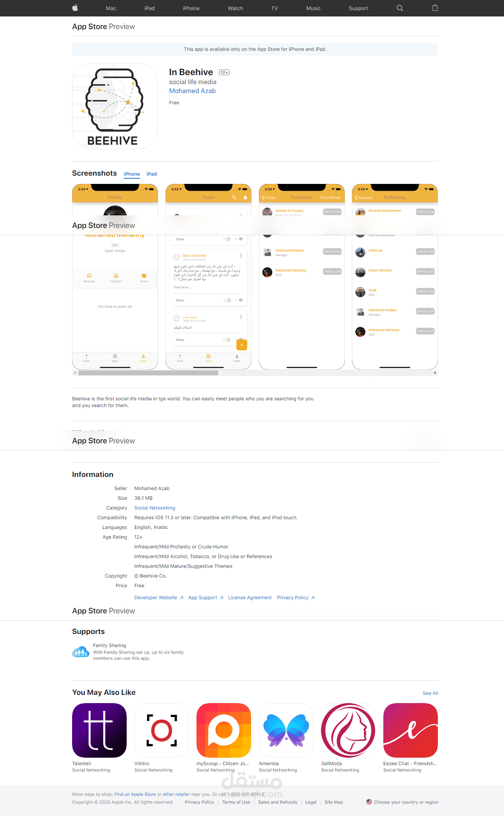This screenshot has width=504, height=816.
Task: Open Amemba butterfly app icon
Action: (286, 730)
